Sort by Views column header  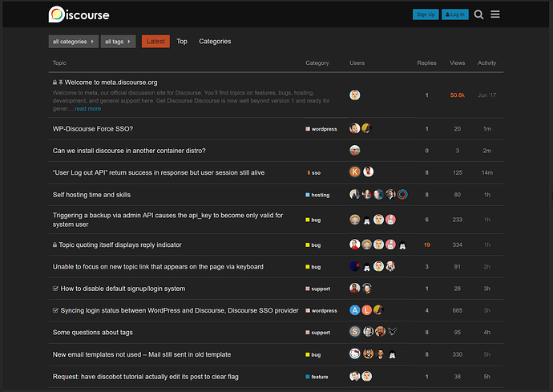pyautogui.click(x=457, y=63)
